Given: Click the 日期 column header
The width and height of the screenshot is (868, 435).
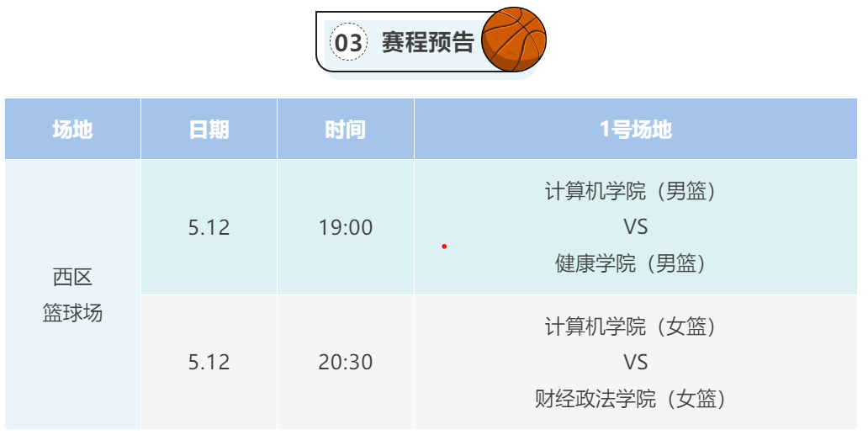Looking at the screenshot, I should 209,130.
